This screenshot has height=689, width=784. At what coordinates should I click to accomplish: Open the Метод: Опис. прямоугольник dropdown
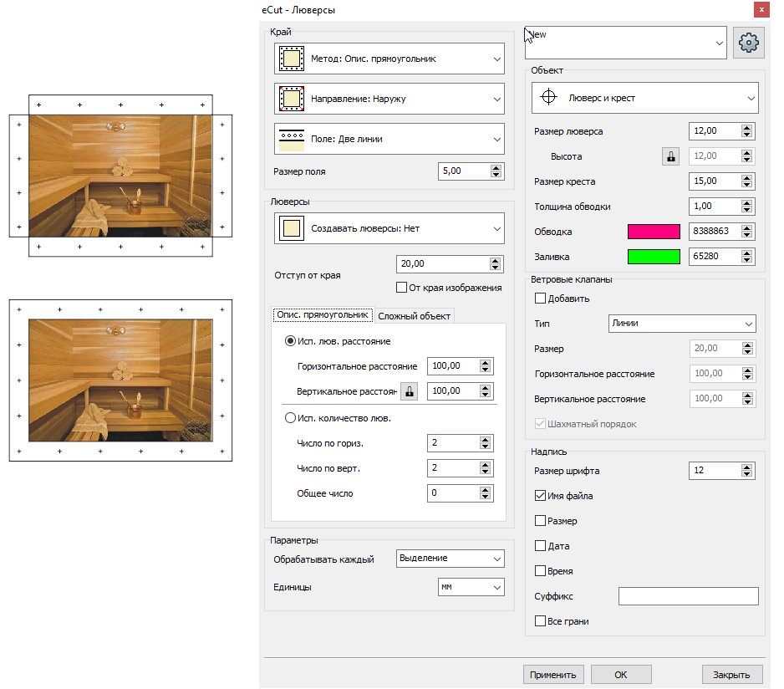pos(389,59)
